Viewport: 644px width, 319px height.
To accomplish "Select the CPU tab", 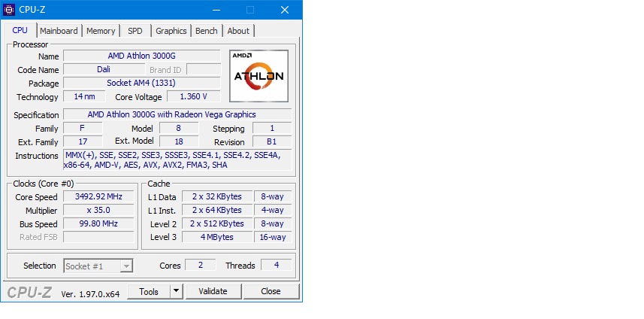I will tap(20, 30).
